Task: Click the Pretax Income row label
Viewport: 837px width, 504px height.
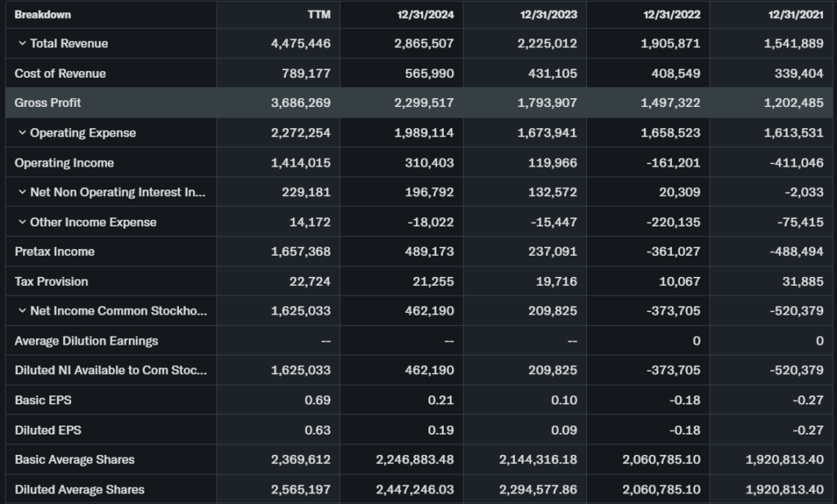Action: 54,252
